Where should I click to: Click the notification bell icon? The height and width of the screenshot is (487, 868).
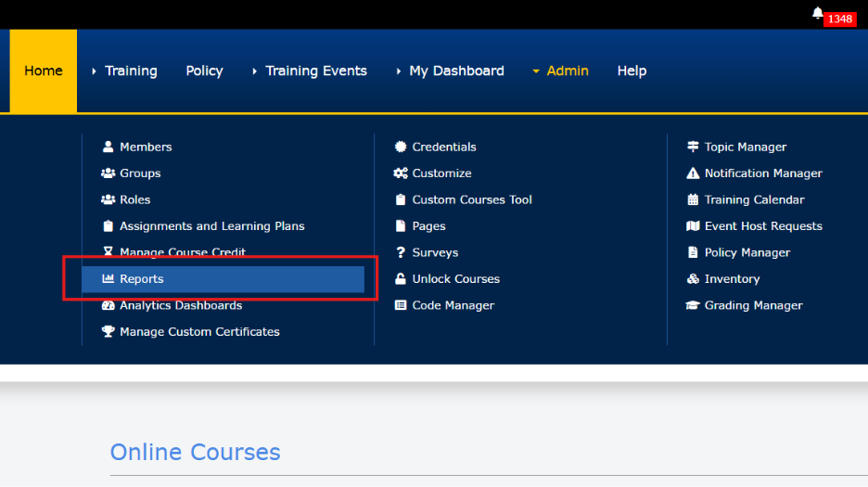tap(817, 13)
